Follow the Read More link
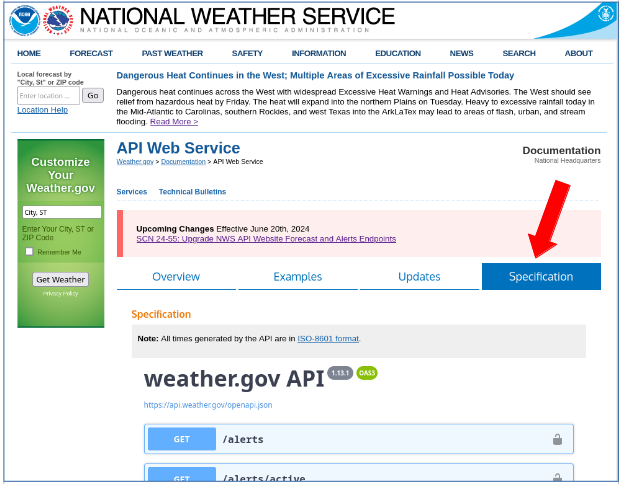The height and width of the screenshot is (484, 621). click(x=174, y=122)
